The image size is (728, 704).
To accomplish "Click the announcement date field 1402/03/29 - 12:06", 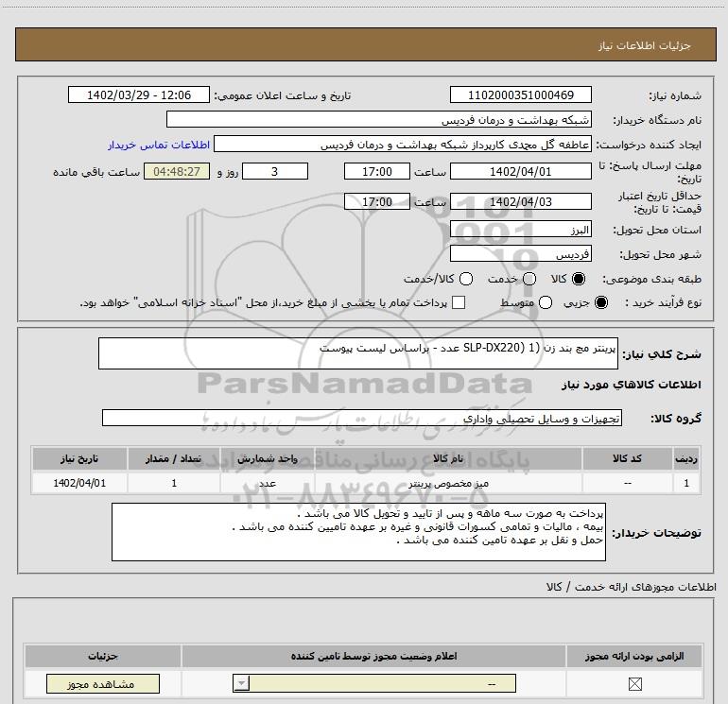I will pos(139,94).
